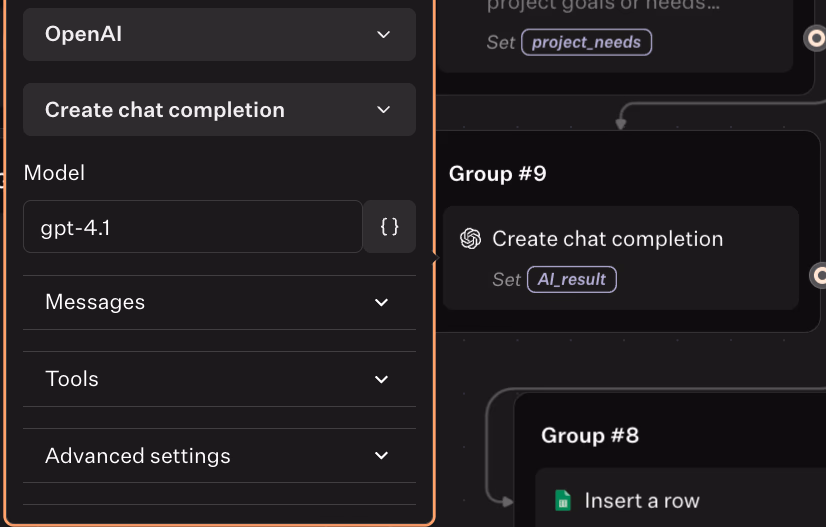Viewport: 826px width, 527px height.
Task: Click the curly braces variable button
Action: click(x=389, y=227)
